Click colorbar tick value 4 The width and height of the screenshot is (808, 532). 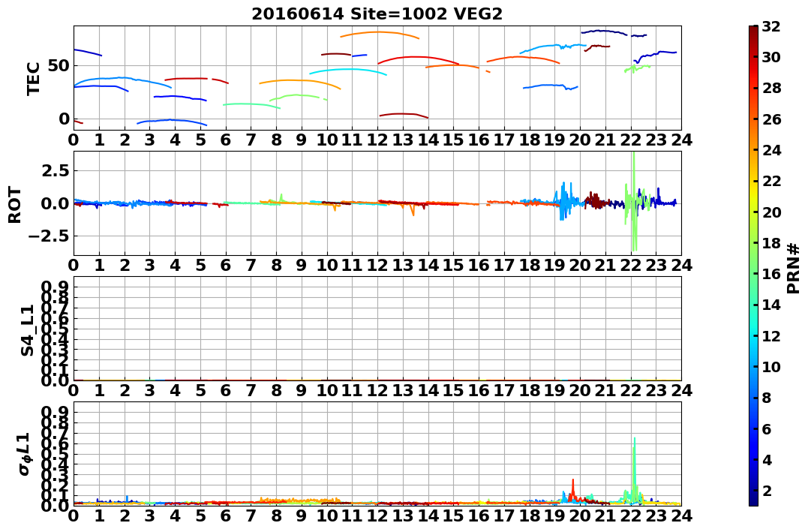[x=767, y=459]
